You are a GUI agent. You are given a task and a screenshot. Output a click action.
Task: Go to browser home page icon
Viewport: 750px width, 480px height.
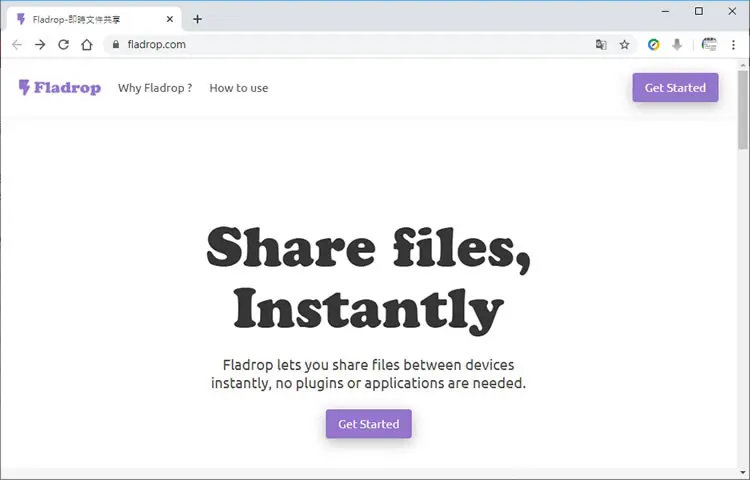point(87,44)
